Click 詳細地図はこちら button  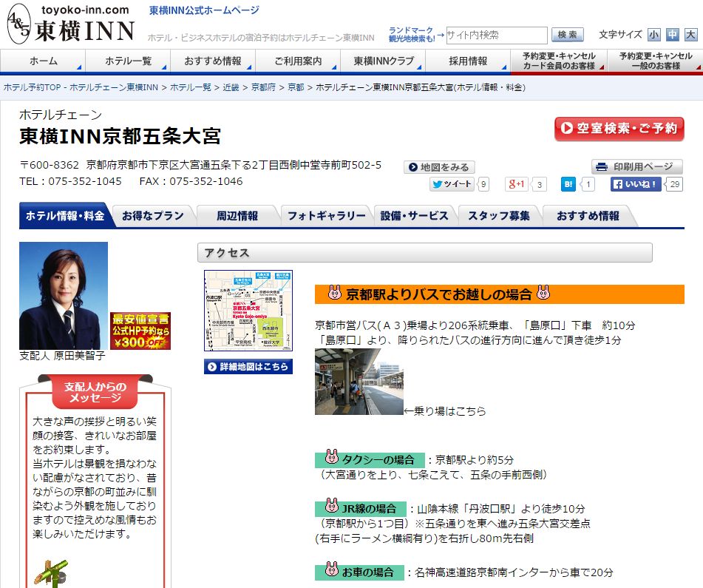pyautogui.click(x=248, y=366)
